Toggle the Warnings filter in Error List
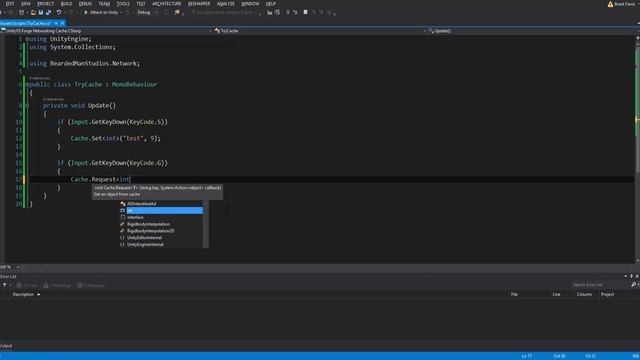The width and height of the screenshot is (640, 360). coord(58,285)
